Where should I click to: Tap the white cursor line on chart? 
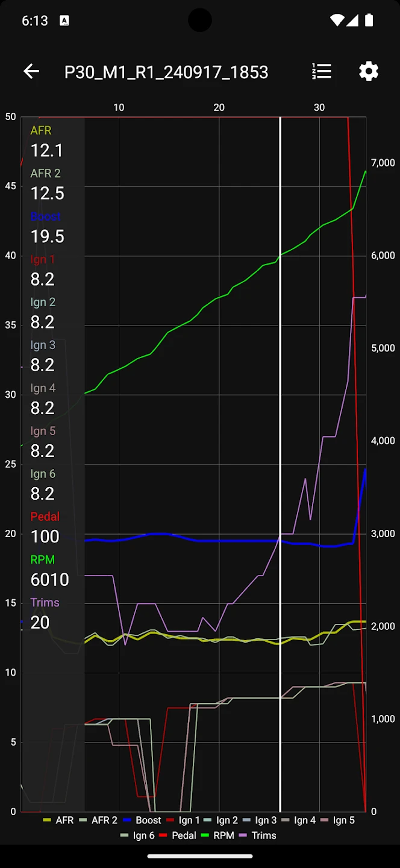[280, 422]
